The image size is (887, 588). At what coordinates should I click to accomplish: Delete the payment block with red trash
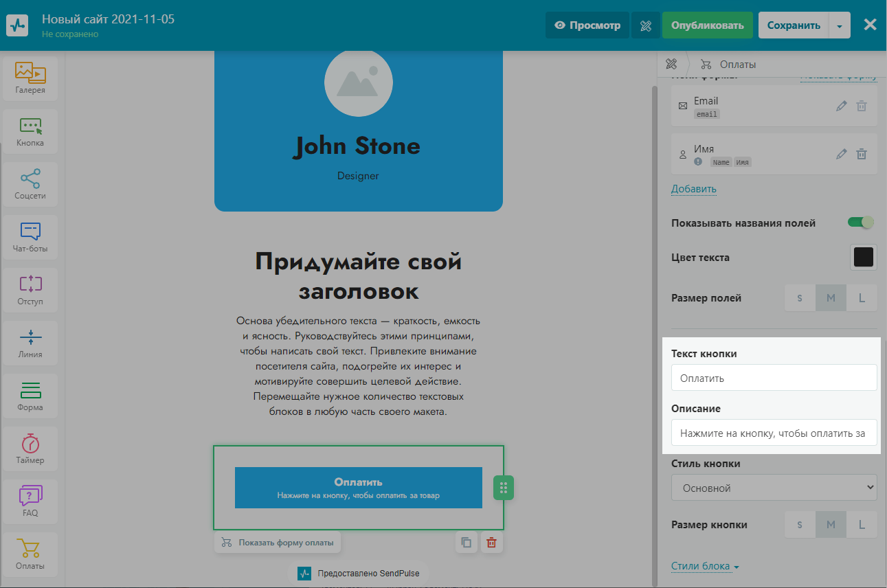pyautogui.click(x=491, y=543)
